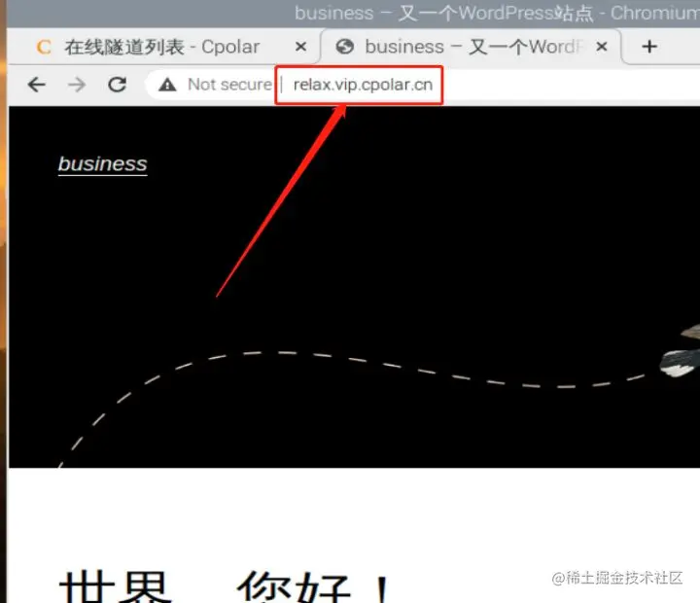
Task: Click the browser forward arrow
Action: pyautogui.click(x=77, y=85)
